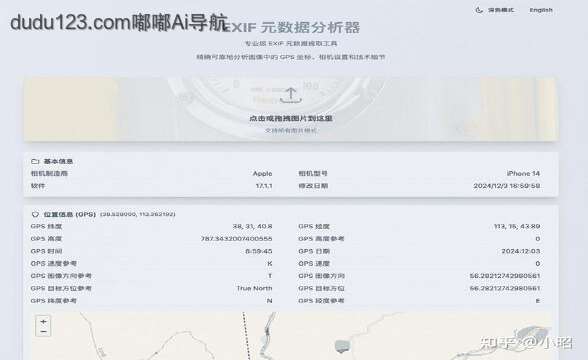Viewport: 588px width, 360px height.
Task: Click the location pin icon beside 位置信息
Action: pos(35,214)
